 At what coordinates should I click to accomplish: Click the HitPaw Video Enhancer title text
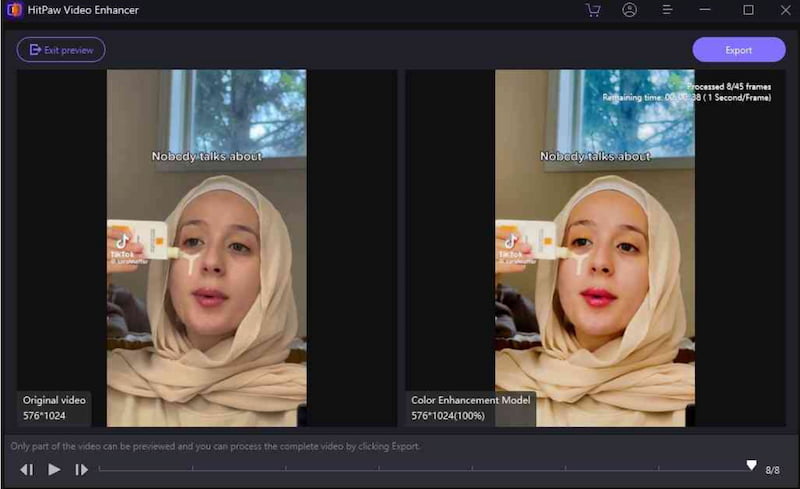click(x=83, y=10)
